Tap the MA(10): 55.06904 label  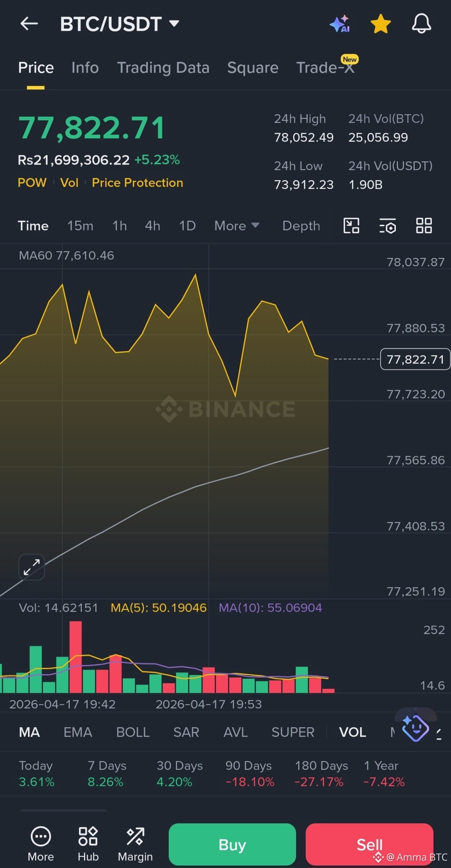[270, 608]
